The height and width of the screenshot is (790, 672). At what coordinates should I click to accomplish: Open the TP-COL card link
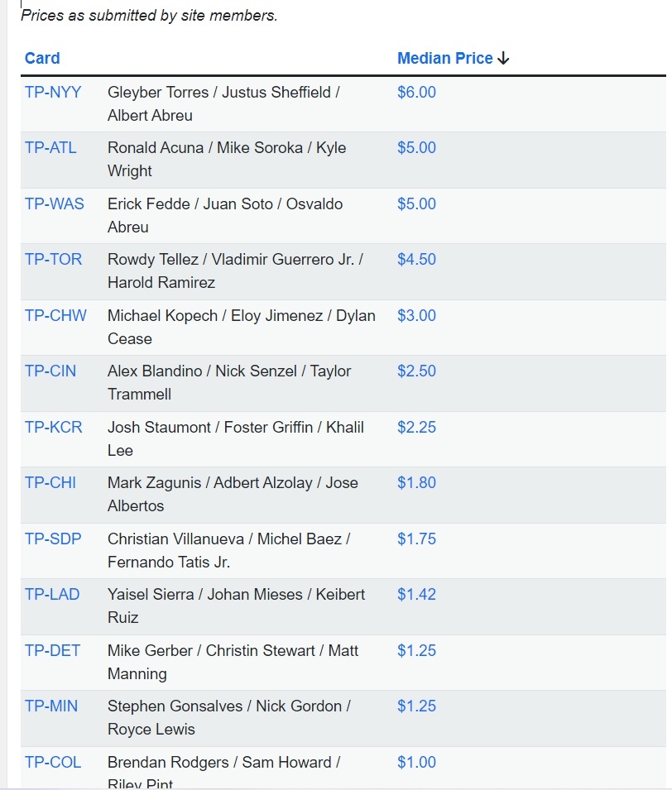[x=53, y=763]
